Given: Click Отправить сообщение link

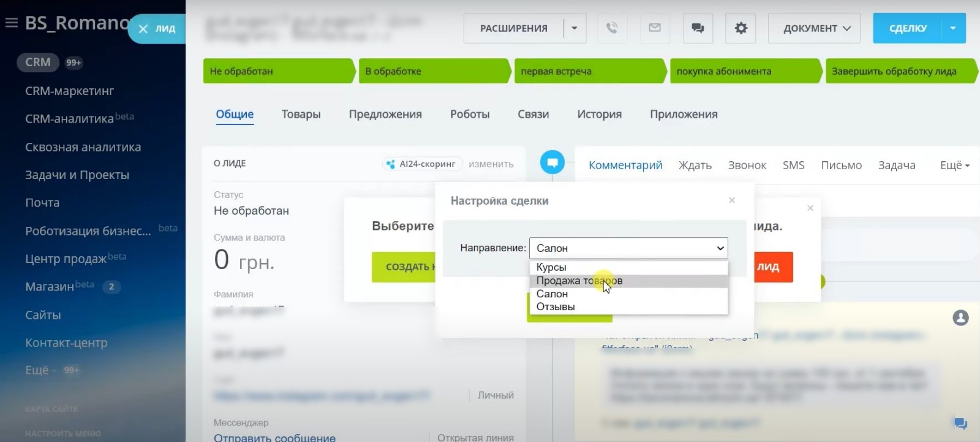Looking at the screenshot, I should click(x=274, y=438).
